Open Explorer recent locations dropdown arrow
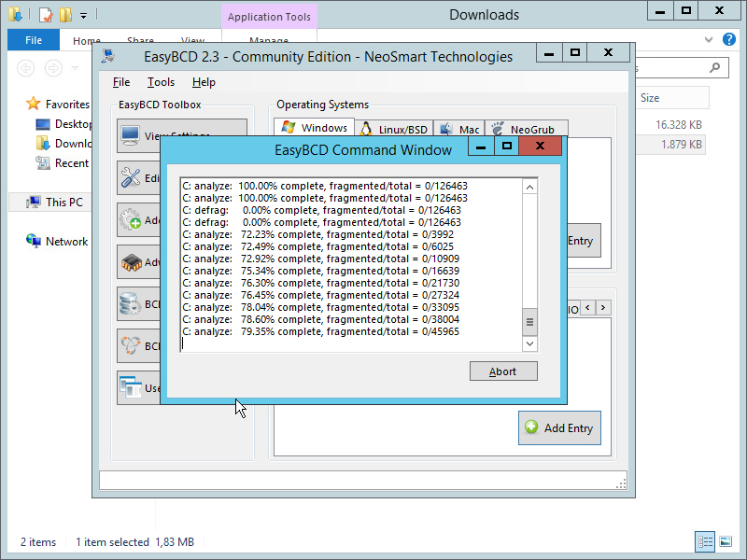This screenshot has width=747, height=560. pos(76,68)
